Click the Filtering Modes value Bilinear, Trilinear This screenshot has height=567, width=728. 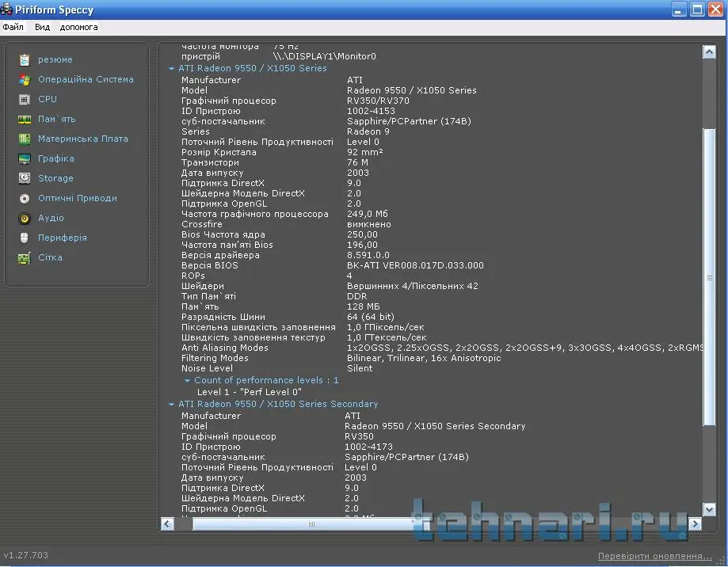click(x=424, y=358)
